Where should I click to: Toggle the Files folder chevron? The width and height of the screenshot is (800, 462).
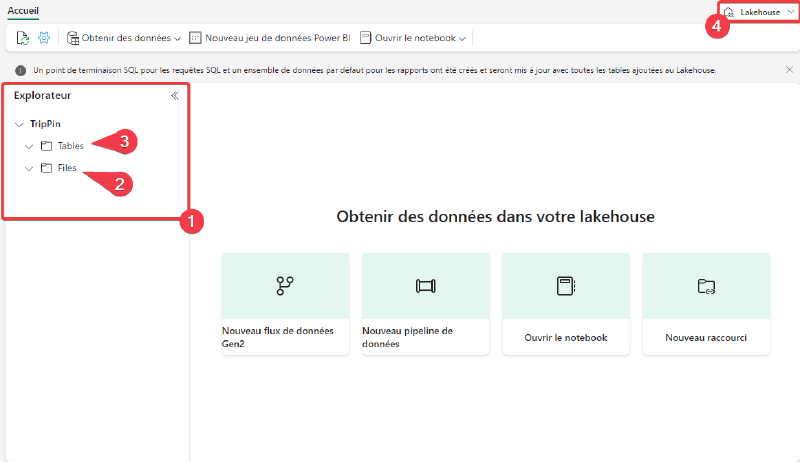pyautogui.click(x=29, y=168)
